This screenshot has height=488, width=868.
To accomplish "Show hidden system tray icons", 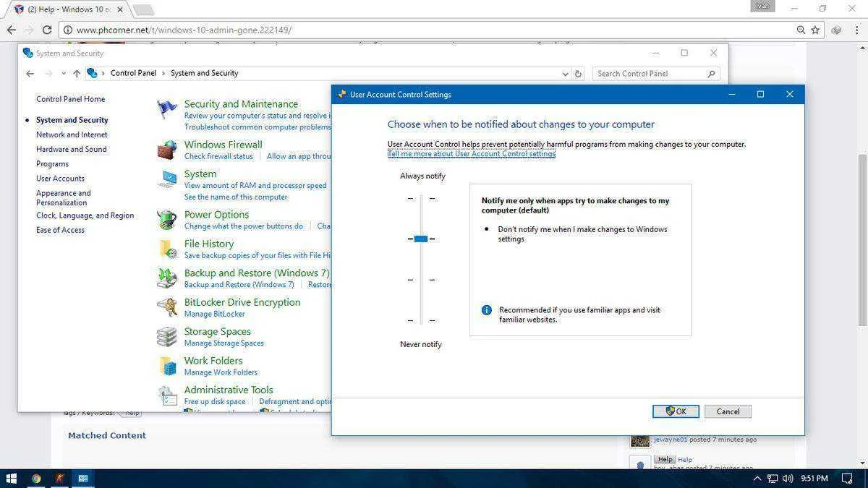I will pos(757,478).
